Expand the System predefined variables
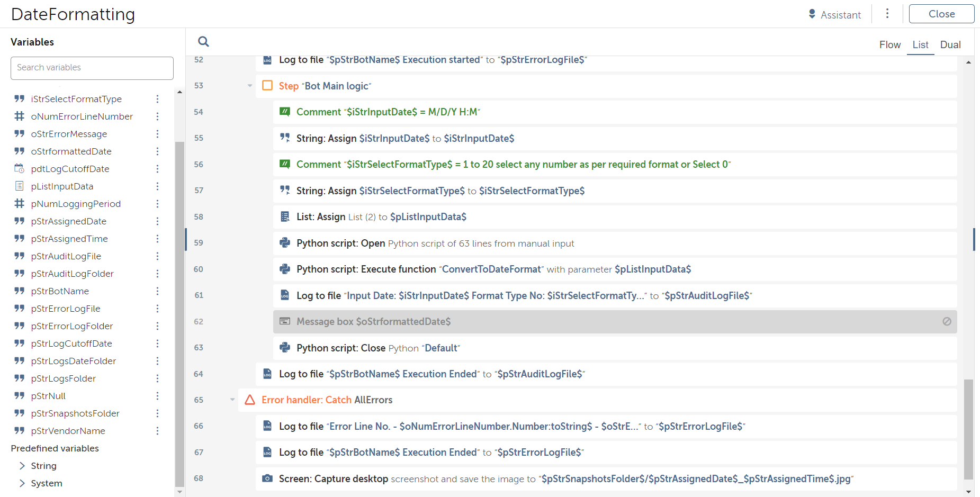 (22, 483)
